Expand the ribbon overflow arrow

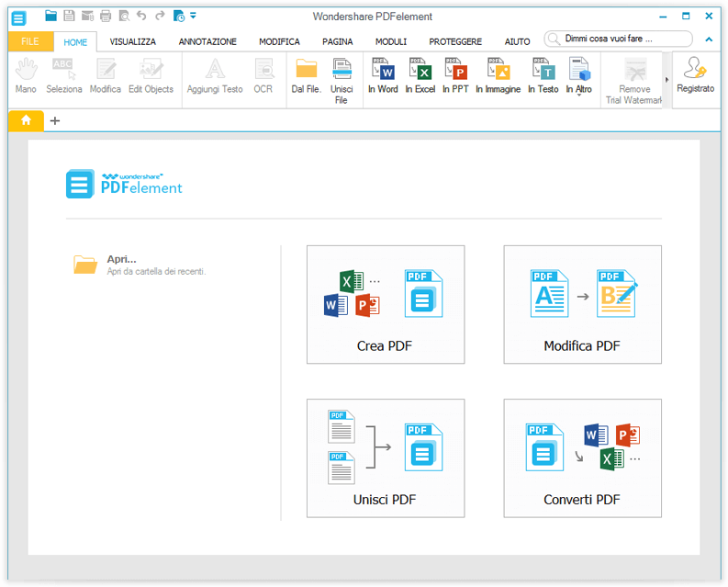[x=666, y=80]
